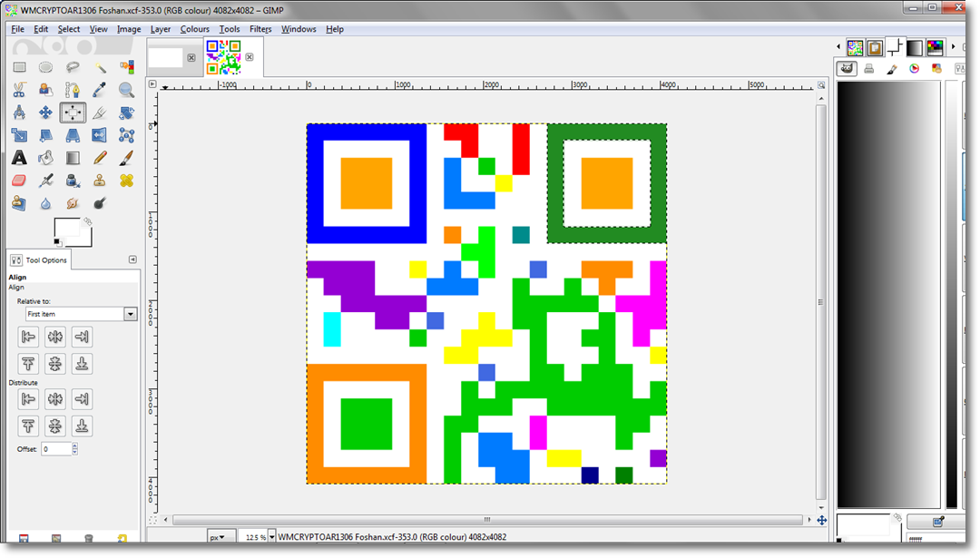Click the foreground colour swatch in toolbox
Image resolution: width=980 pixels, height=558 pixels.
pyautogui.click(x=66, y=229)
